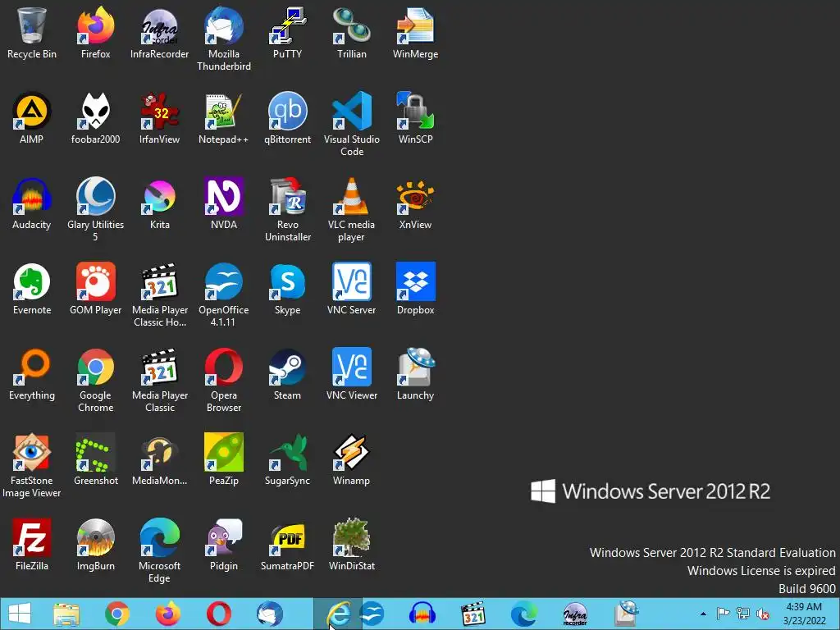Screen dimensions: 840x630
Task: Select the Winamp desktop shortcut
Action: 351,459
